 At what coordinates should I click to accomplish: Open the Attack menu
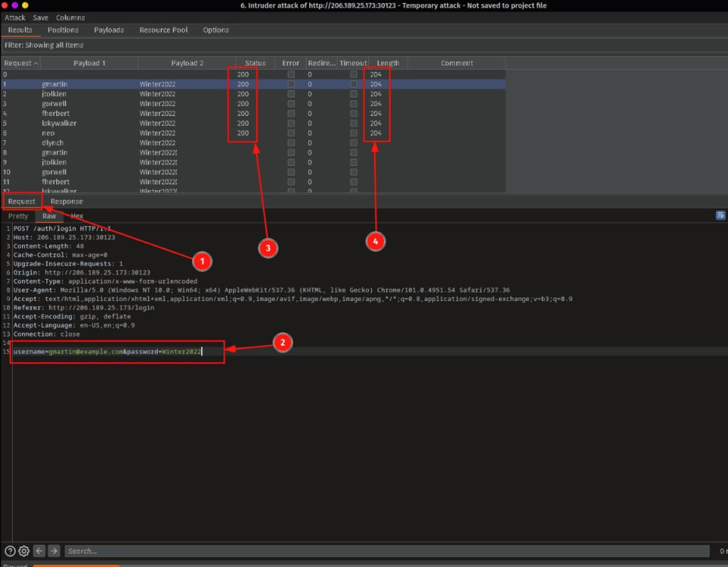15,17
